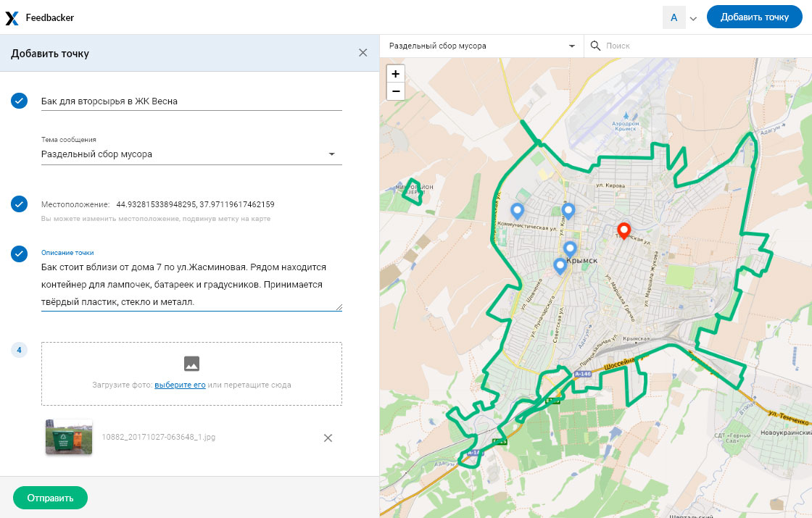Select the checkmark icon next to Местоположение

(19, 204)
